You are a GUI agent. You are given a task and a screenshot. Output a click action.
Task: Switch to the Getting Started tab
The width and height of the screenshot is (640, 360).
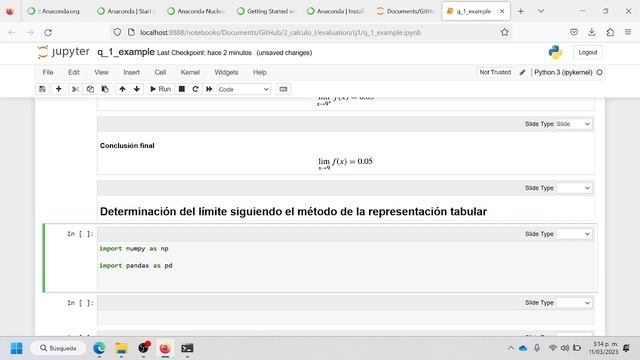click(266, 11)
